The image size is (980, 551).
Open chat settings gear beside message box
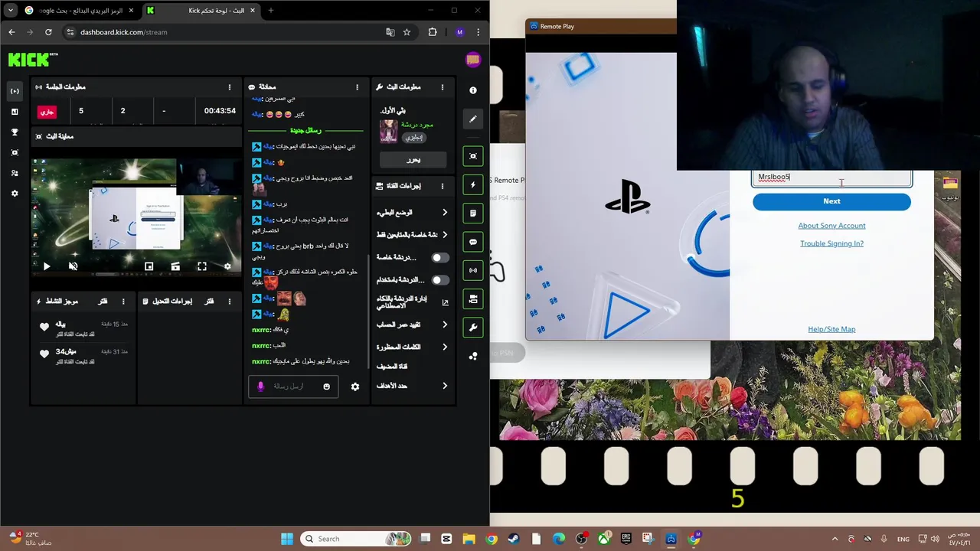[x=355, y=386]
